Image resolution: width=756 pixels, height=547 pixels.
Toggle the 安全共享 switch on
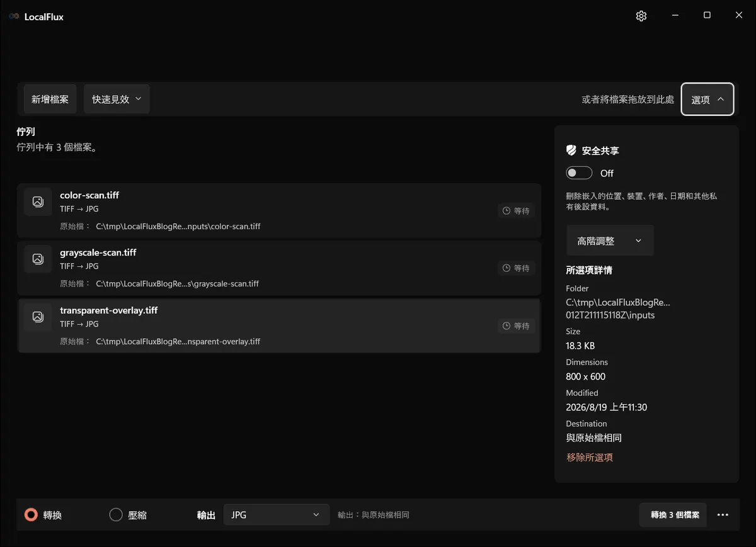pyautogui.click(x=579, y=173)
